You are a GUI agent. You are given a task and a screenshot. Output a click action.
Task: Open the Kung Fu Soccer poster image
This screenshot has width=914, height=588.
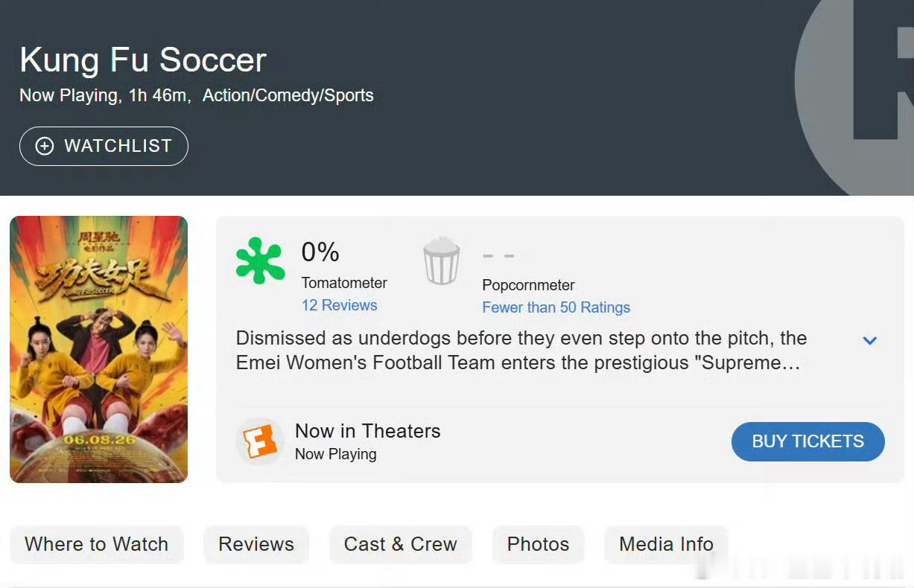(x=98, y=349)
